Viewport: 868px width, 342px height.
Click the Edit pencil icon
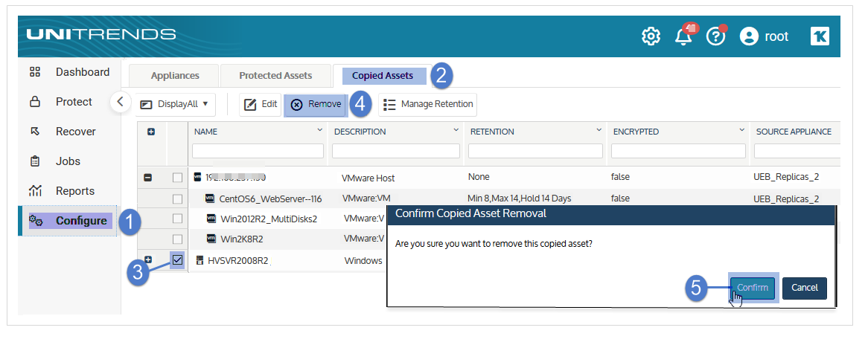pos(250,104)
